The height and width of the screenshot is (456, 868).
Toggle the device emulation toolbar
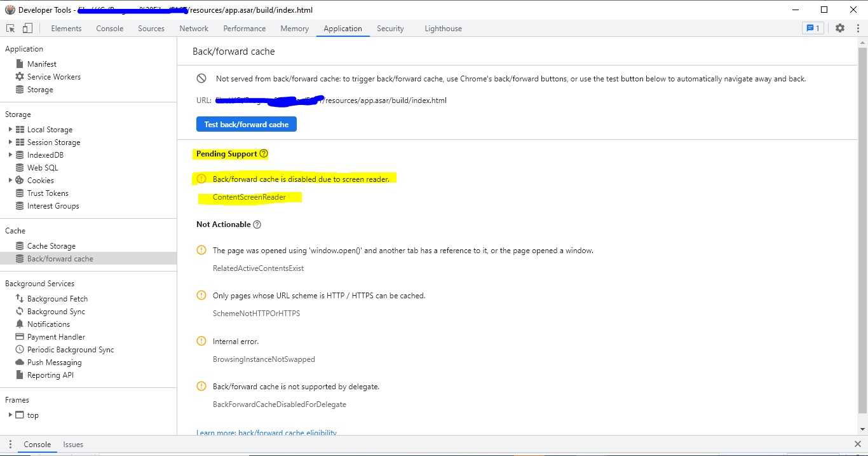click(26, 28)
